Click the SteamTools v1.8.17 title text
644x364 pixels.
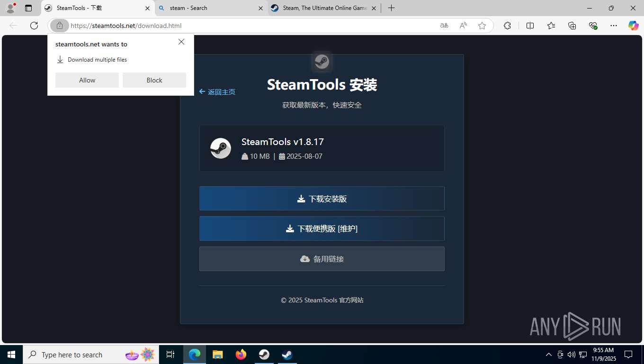click(283, 142)
